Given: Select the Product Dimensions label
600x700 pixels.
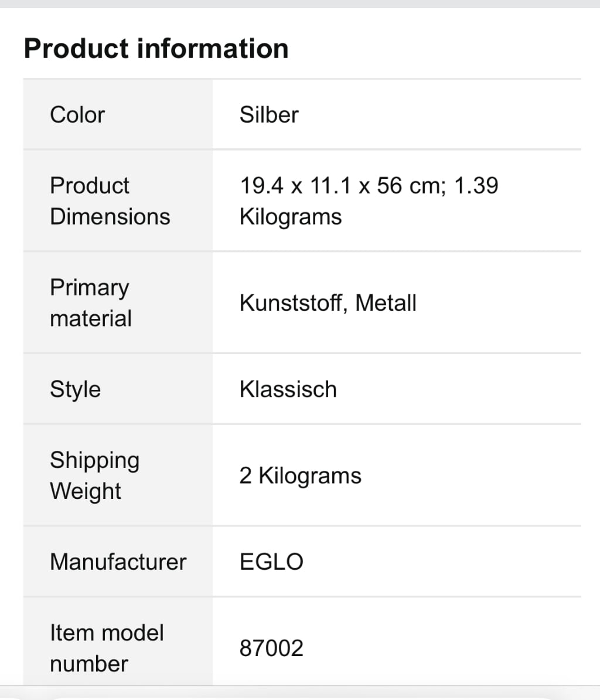Looking at the screenshot, I should [x=110, y=201].
